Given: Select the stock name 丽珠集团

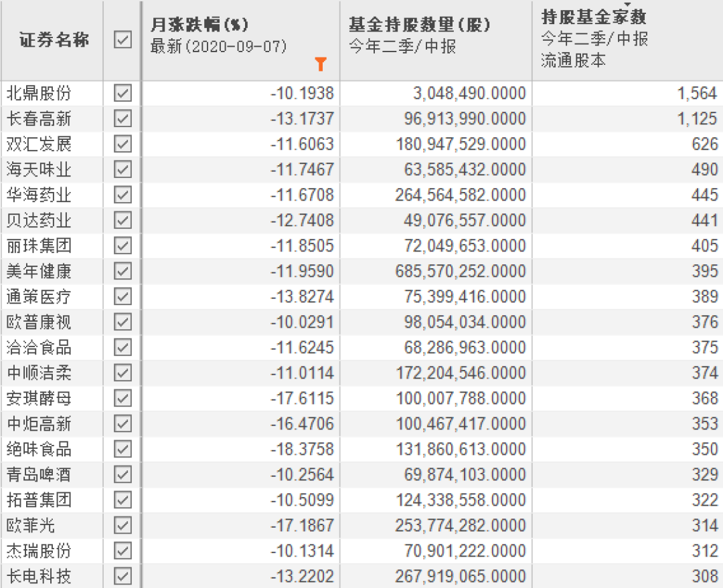Looking at the screenshot, I should tap(39, 245).
